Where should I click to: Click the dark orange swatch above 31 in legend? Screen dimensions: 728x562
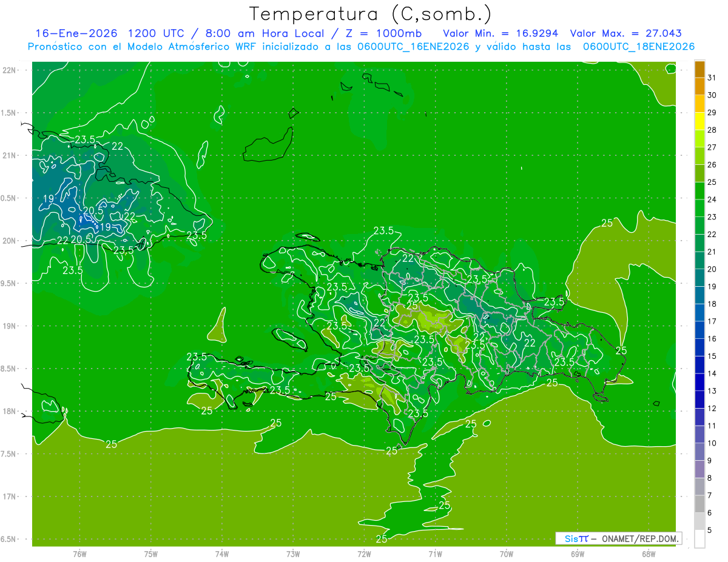[699, 70]
